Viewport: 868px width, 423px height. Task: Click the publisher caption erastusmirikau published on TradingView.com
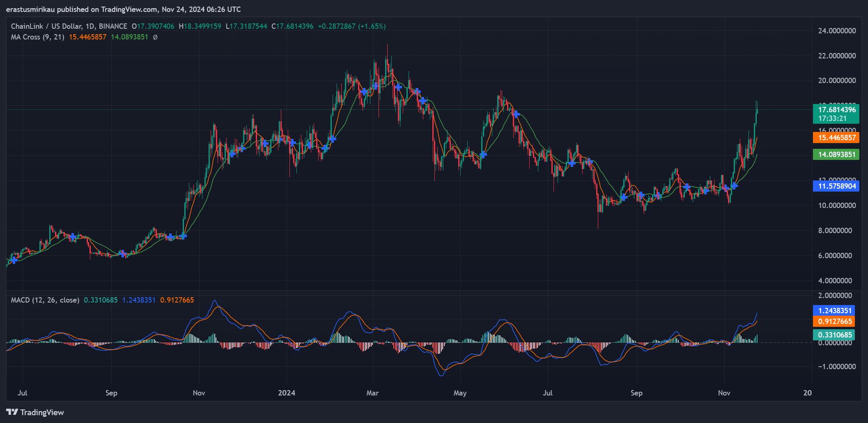click(123, 9)
